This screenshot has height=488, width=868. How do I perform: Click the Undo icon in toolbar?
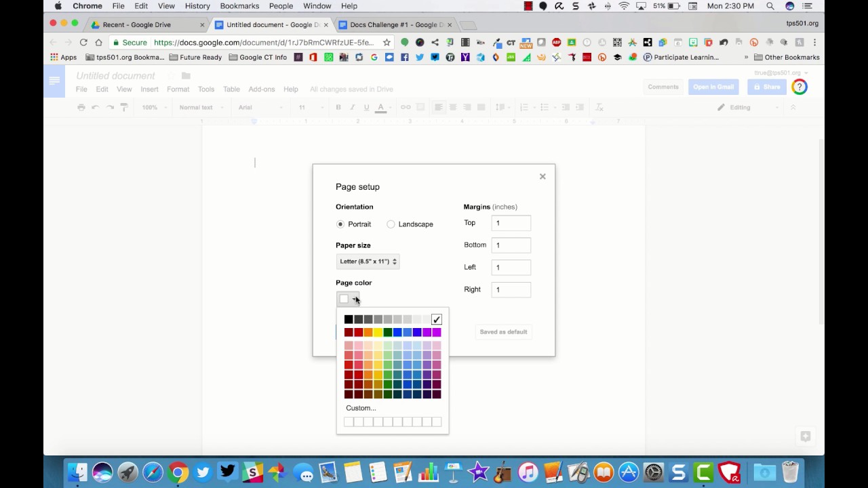(96, 107)
